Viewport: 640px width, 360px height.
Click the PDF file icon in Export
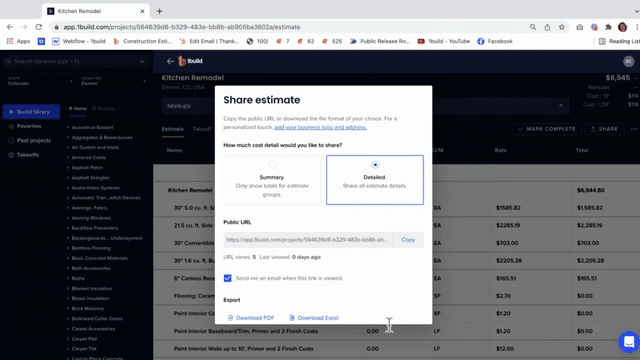click(x=230, y=318)
